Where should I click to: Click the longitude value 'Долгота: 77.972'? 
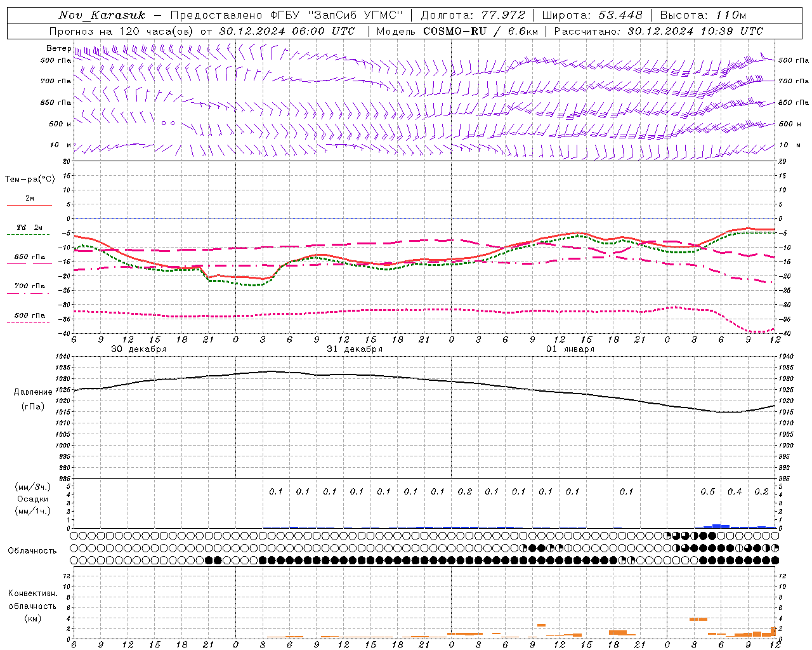(x=473, y=15)
